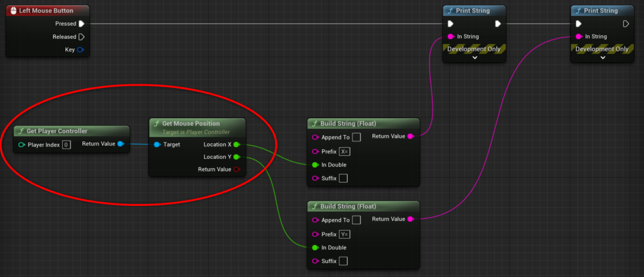Screen dimensions: 644x277
Task: Click the function icon on Get Player Controller header
Action: [21, 131]
